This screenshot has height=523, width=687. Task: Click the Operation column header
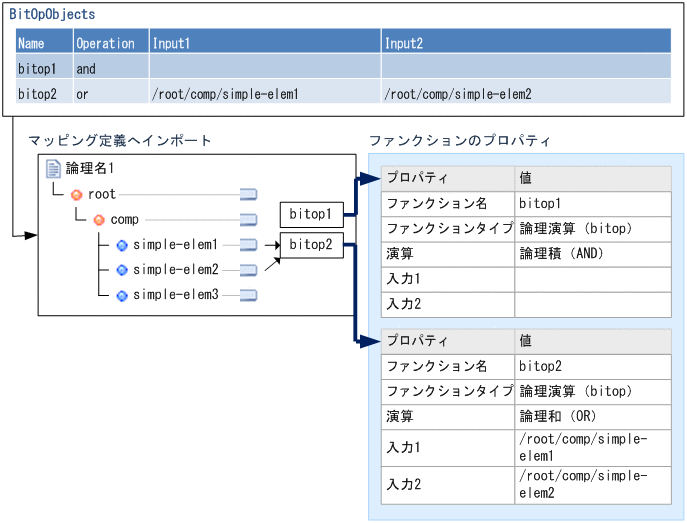coord(110,43)
